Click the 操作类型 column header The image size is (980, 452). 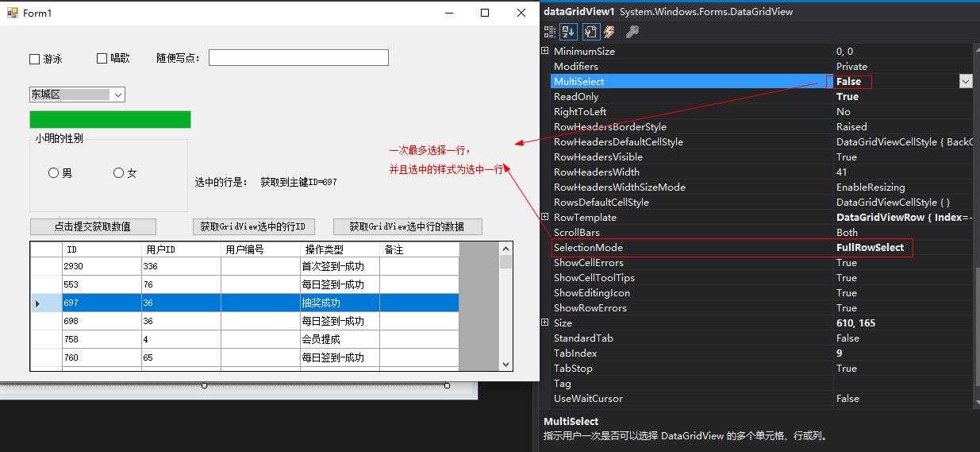340,249
